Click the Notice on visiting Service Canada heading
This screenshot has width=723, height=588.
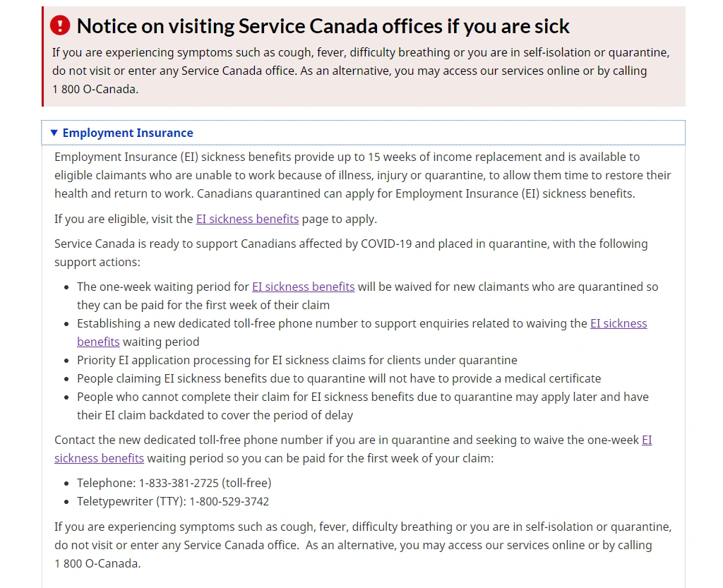coord(323,26)
